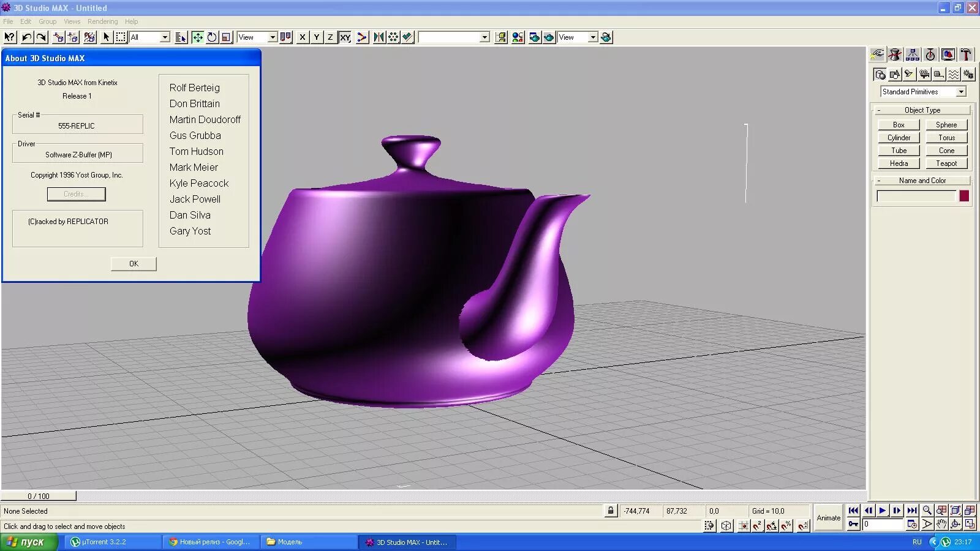The image size is (980, 551).
Task: Open the reference coordinate 'View' dropdown
Action: click(x=257, y=37)
